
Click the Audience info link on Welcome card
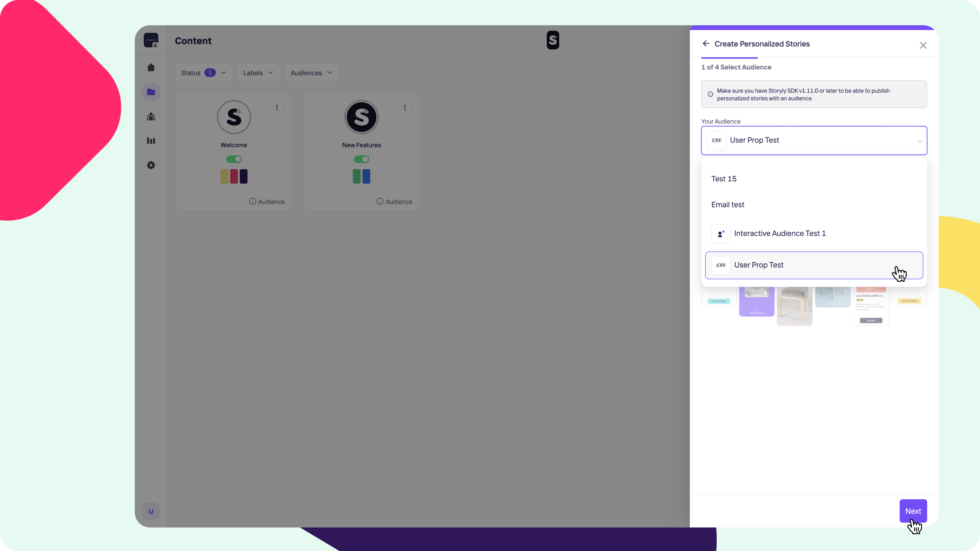(267, 202)
